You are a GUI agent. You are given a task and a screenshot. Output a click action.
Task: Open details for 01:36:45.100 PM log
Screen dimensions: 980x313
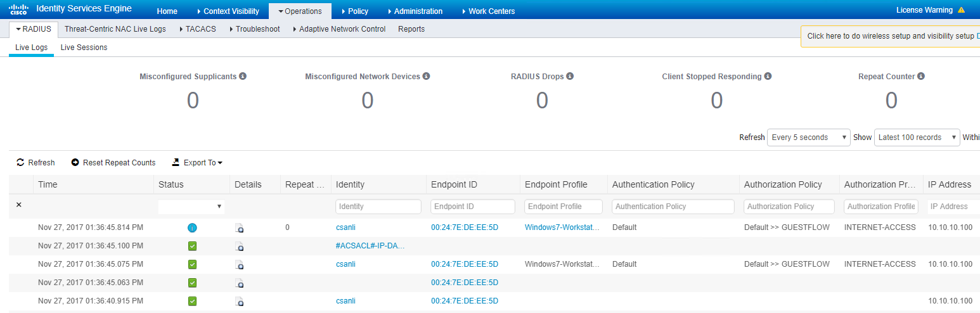(x=239, y=246)
